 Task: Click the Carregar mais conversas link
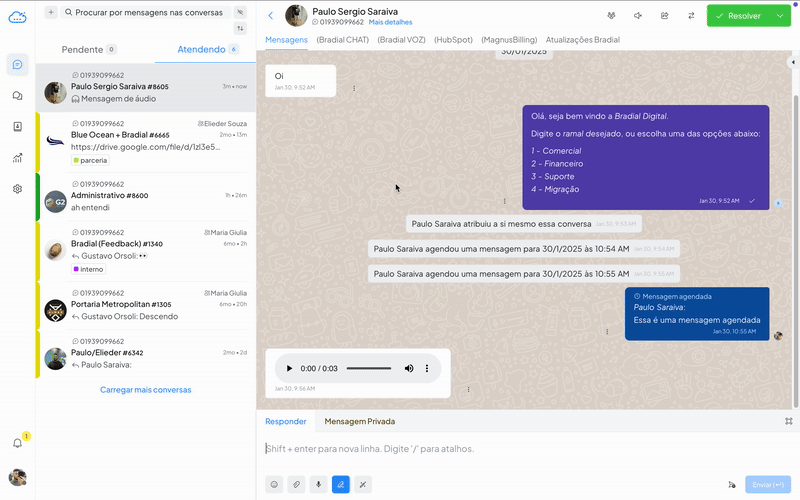(145, 390)
